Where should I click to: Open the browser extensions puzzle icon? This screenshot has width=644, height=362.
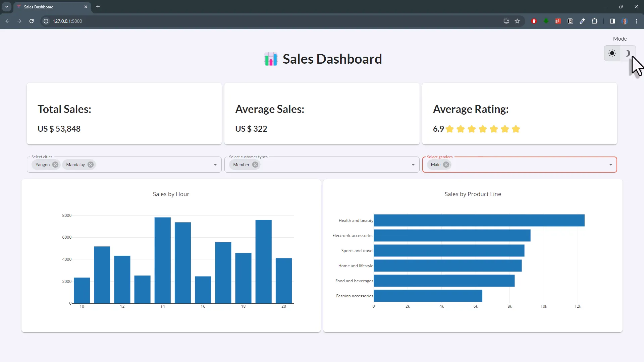click(x=594, y=21)
